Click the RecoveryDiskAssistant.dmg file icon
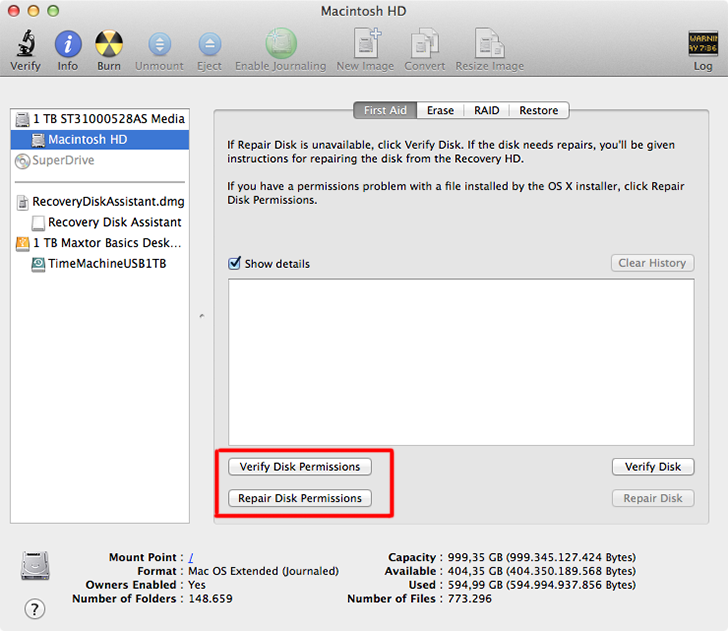This screenshot has width=728, height=631. pyautogui.click(x=22, y=202)
